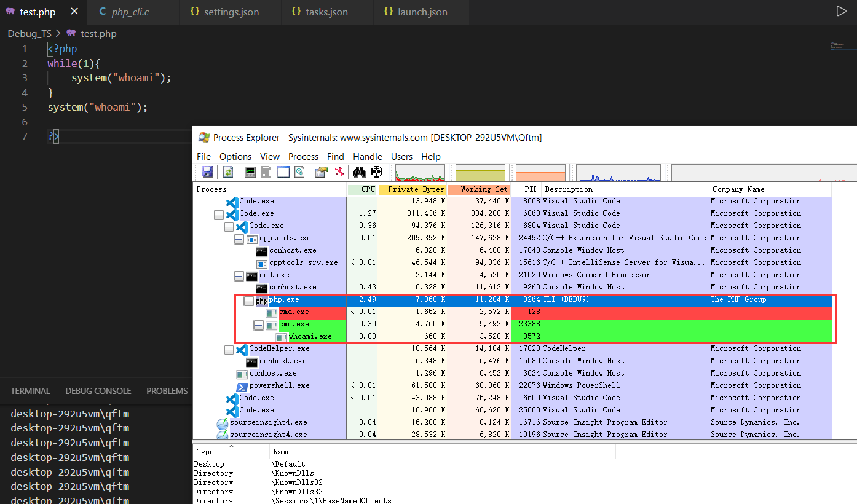Sort by the Company Name column header
857x504 pixels.
coord(770,189)
